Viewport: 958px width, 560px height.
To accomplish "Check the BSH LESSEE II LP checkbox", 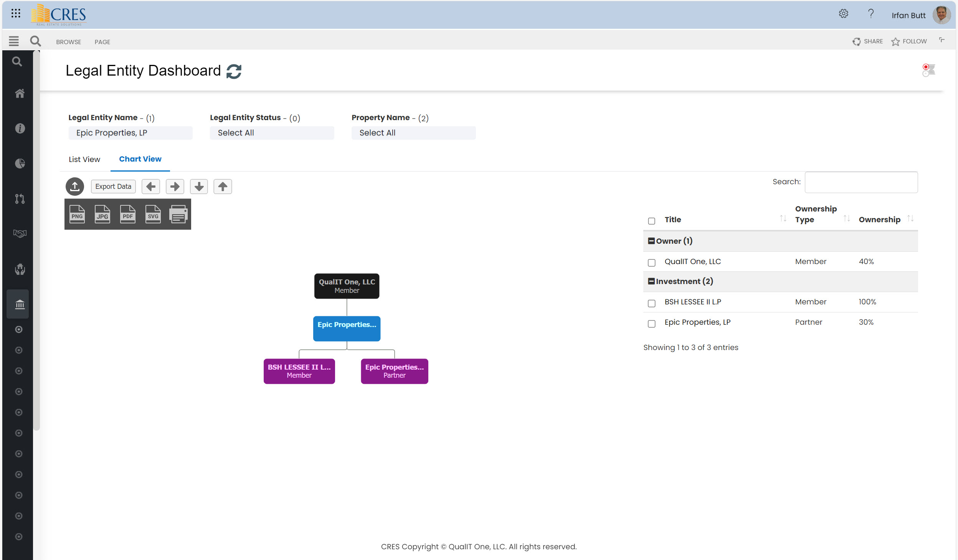I will pos(652,302).
